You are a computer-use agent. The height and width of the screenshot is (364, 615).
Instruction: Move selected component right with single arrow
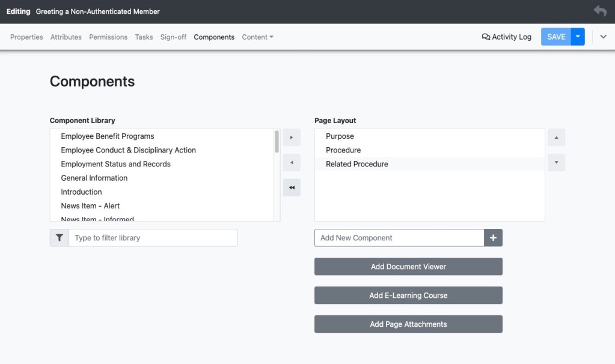(291, 137)
